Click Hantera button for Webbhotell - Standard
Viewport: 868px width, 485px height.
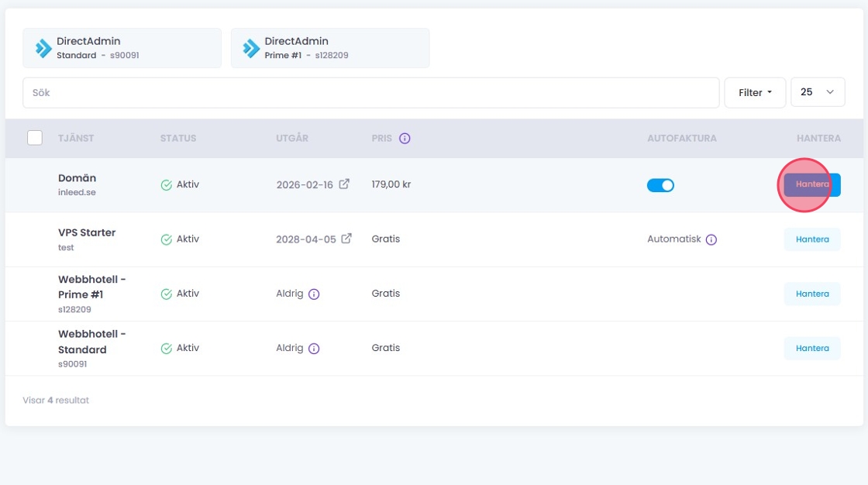(812, 348)
